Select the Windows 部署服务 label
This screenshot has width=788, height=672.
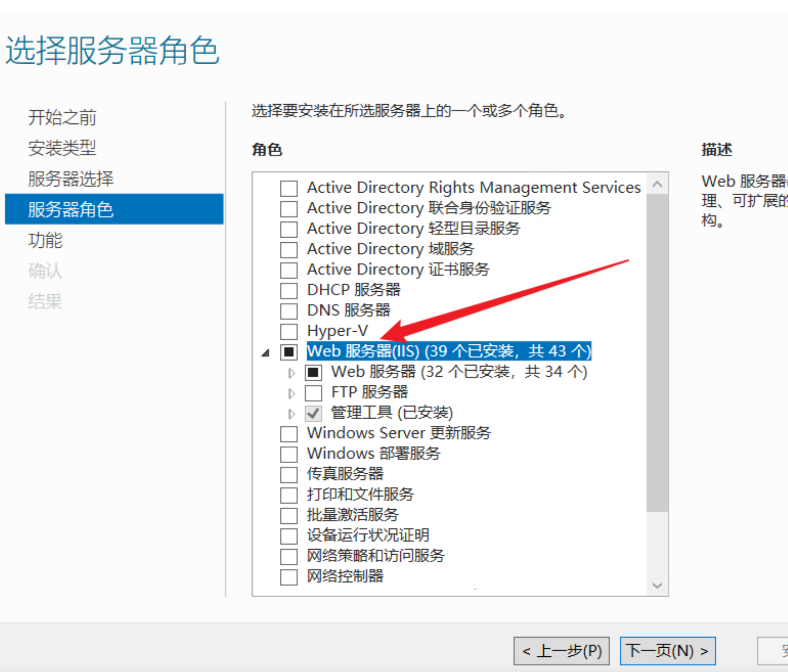(374, 454)
